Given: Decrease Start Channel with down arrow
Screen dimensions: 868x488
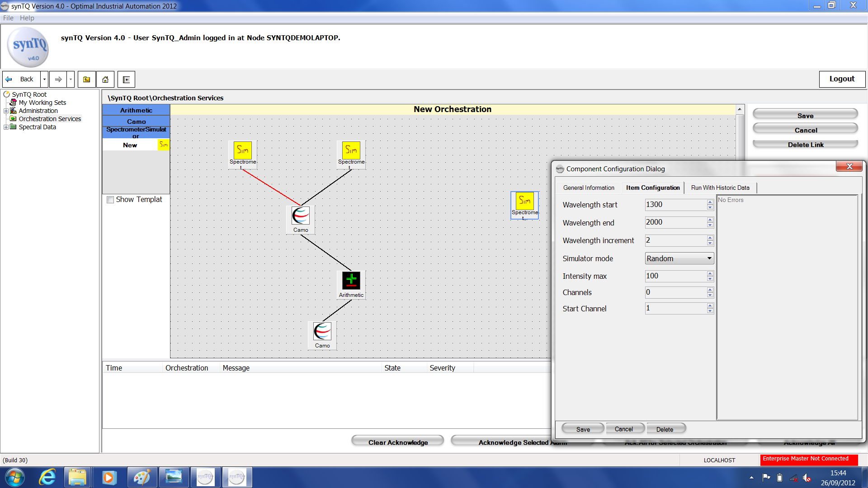Looking at the screenshot, I should tap(710, 311).
